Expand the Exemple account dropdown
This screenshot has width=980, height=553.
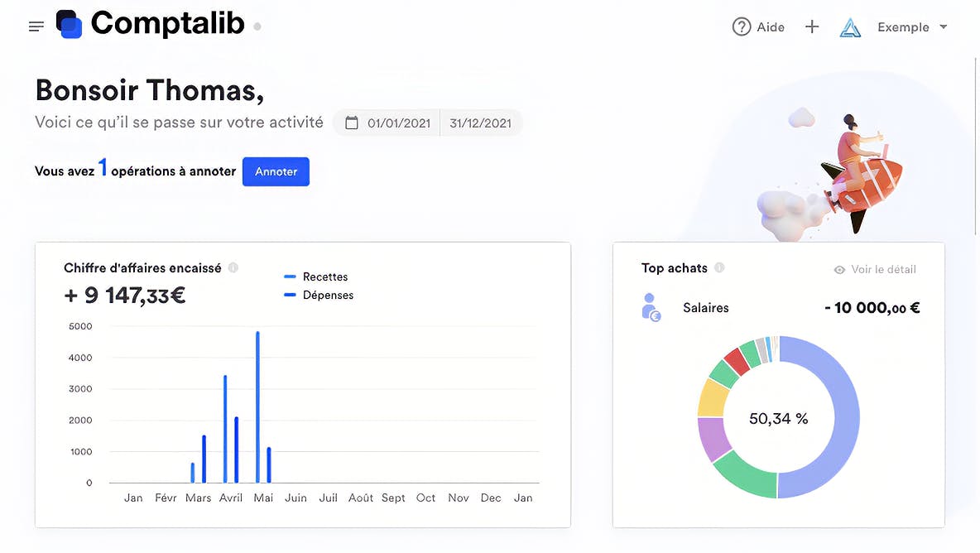tap(944, 27)
